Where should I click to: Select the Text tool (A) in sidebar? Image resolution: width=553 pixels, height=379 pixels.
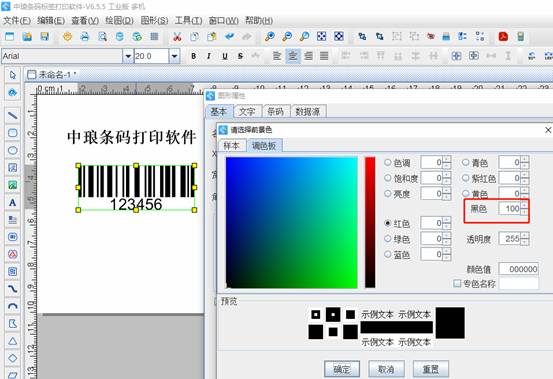[x=12, y=202]
